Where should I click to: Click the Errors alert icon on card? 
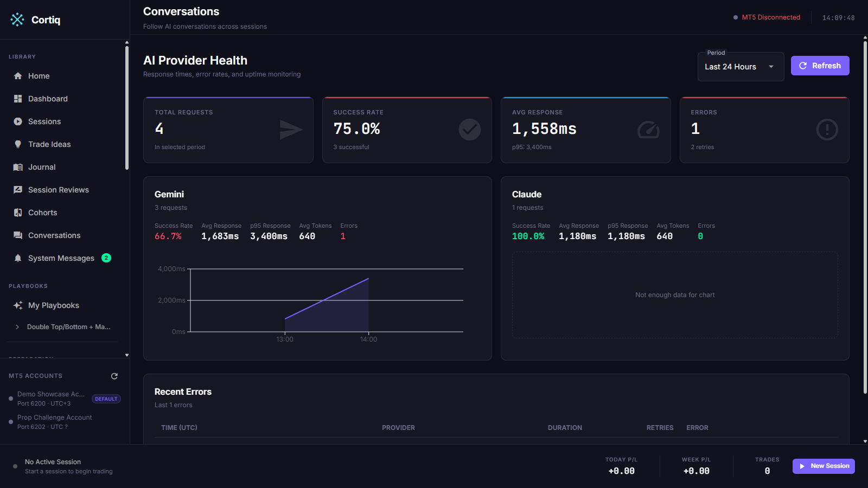pyautogui.click(x=827, y=130)
